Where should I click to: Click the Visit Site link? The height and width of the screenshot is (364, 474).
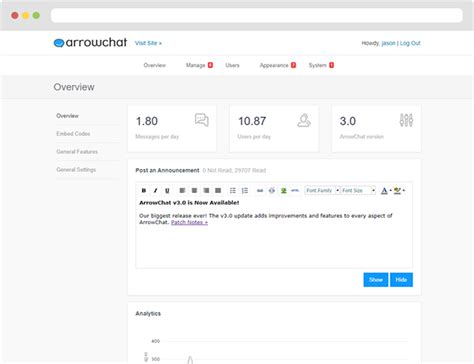tap(148, 43)
